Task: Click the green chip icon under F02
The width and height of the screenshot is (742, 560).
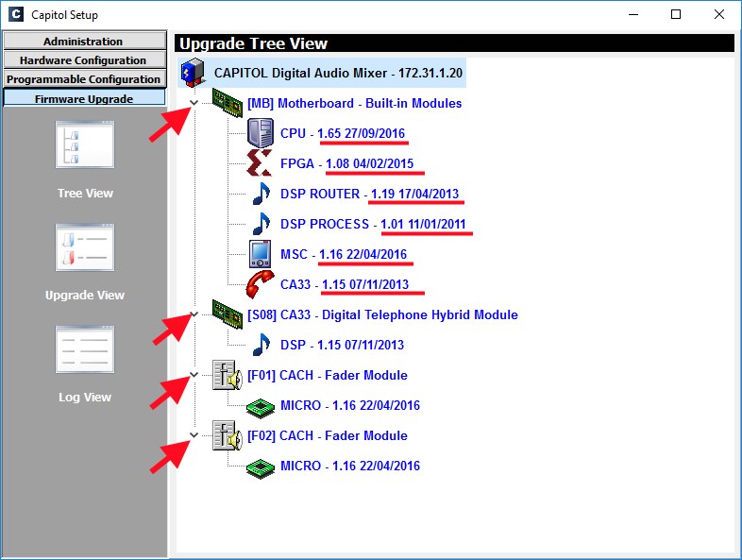Action: [x=261, y=467]
